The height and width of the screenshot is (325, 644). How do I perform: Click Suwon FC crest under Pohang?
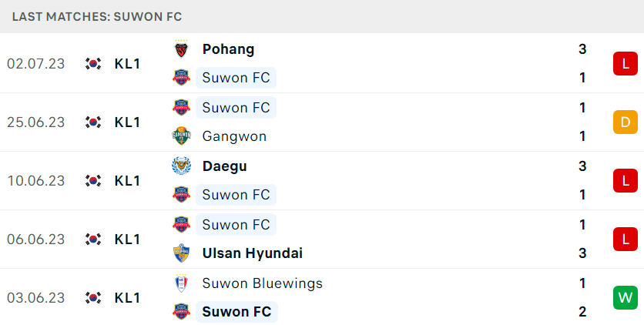click(181, 78)
